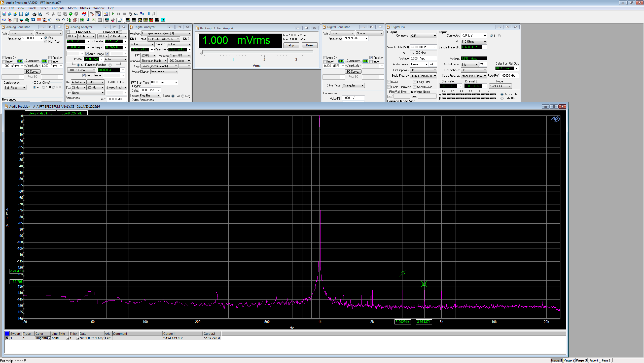Open the Compute menu
Screen dimensions: 644x363
(x=58, y=8)
